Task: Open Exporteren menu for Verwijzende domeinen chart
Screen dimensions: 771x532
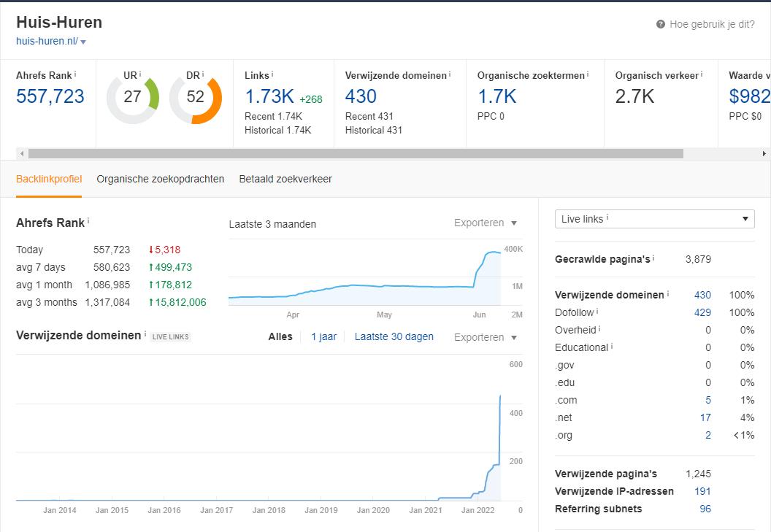Action: pyautogui.click(x=486, y=337)
